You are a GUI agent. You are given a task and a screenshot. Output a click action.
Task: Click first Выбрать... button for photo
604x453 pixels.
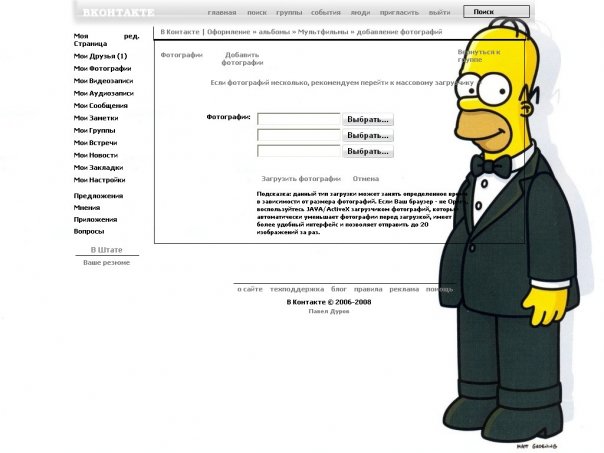[368, 119]
